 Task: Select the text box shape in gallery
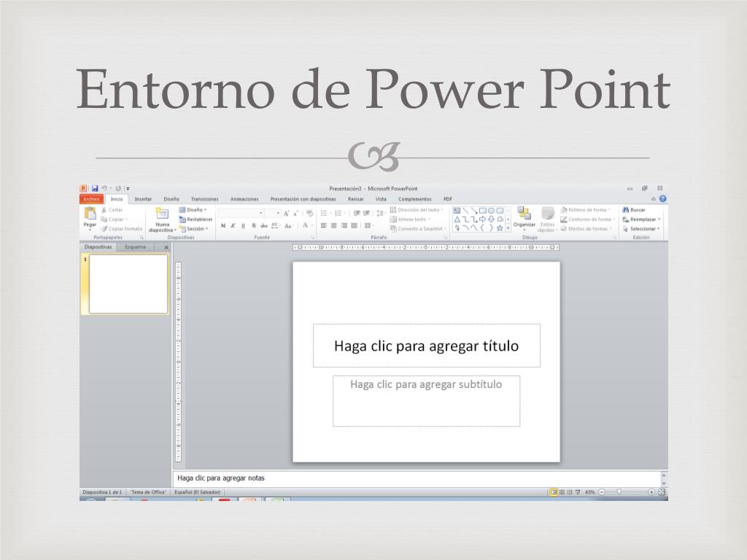click(457, 211)
